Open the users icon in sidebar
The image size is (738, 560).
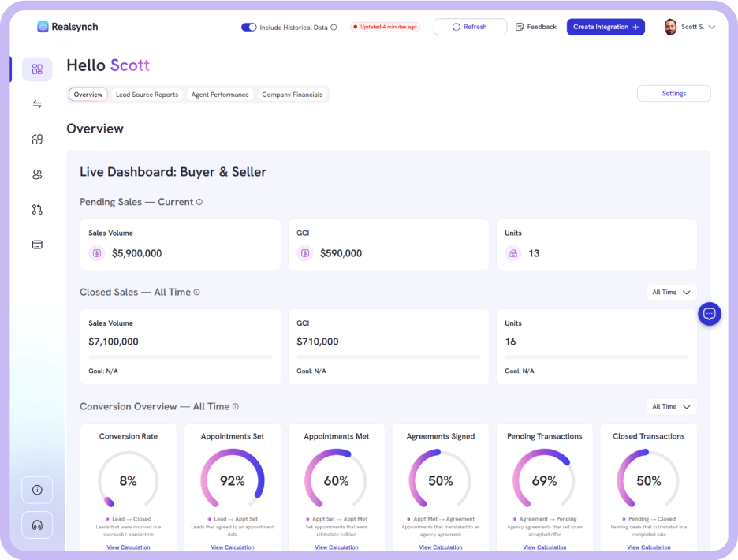click(x=37, y=174)
